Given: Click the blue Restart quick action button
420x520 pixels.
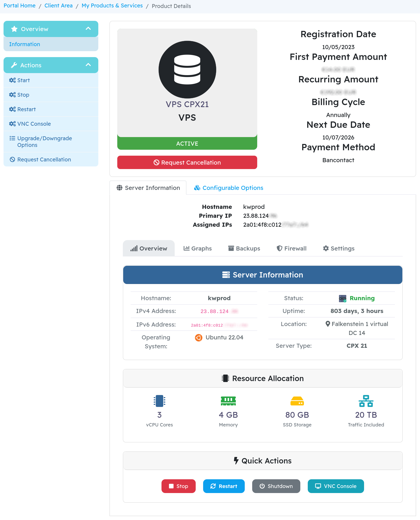Looking at the screenshot, I should pos(224,486).
